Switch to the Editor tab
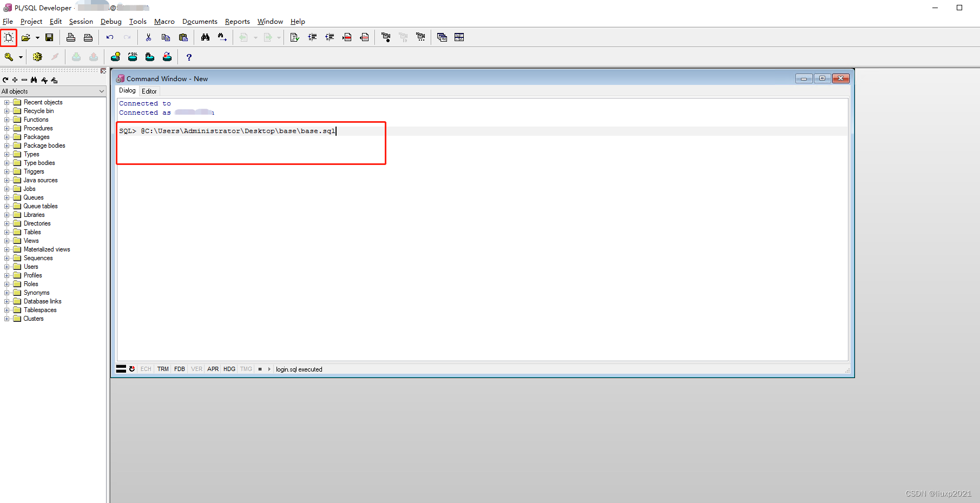This screenshot has width=980, height=503. [x=149, y=91]
